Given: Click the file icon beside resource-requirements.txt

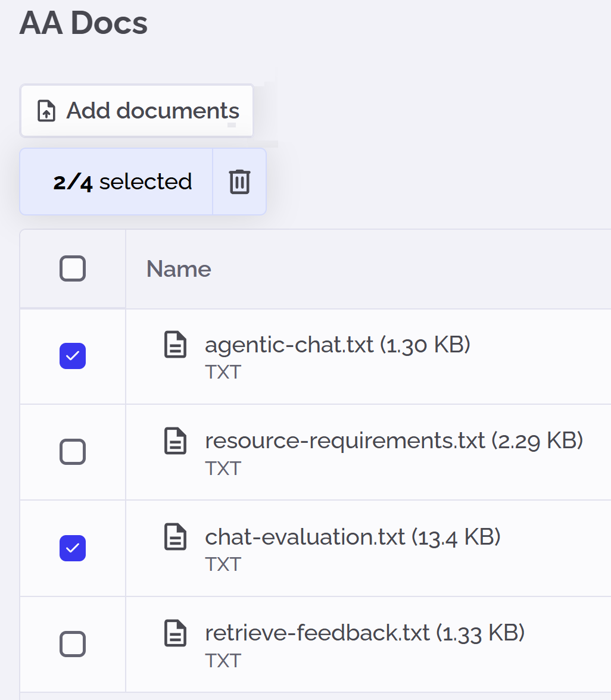Looking at the screenshot, I should 175,440.
